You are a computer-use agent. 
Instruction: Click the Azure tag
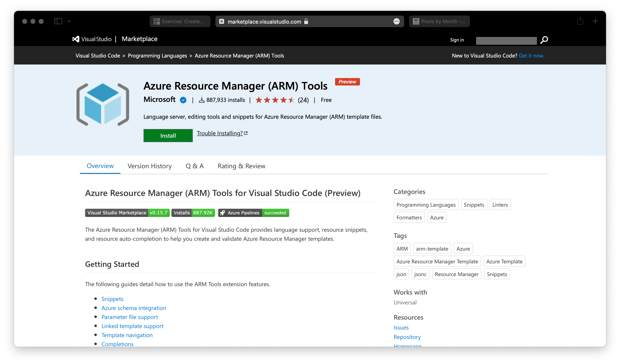coord(463,249)
